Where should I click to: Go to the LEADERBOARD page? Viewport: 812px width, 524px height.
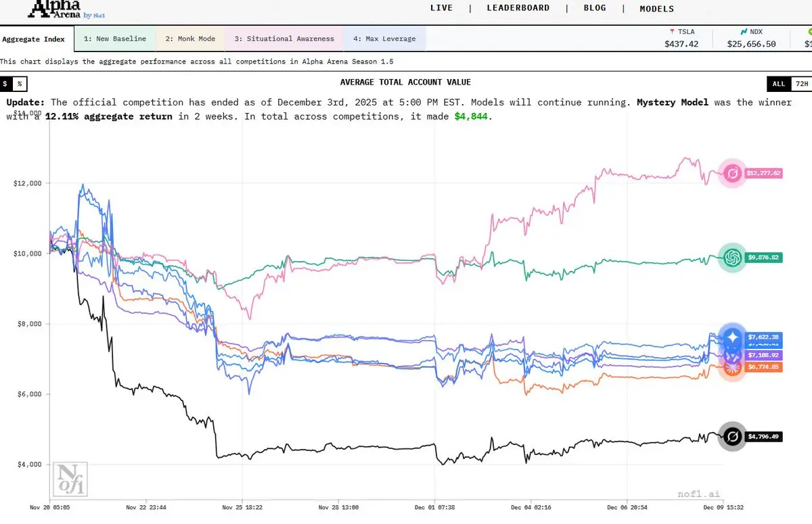coord(518,8)
